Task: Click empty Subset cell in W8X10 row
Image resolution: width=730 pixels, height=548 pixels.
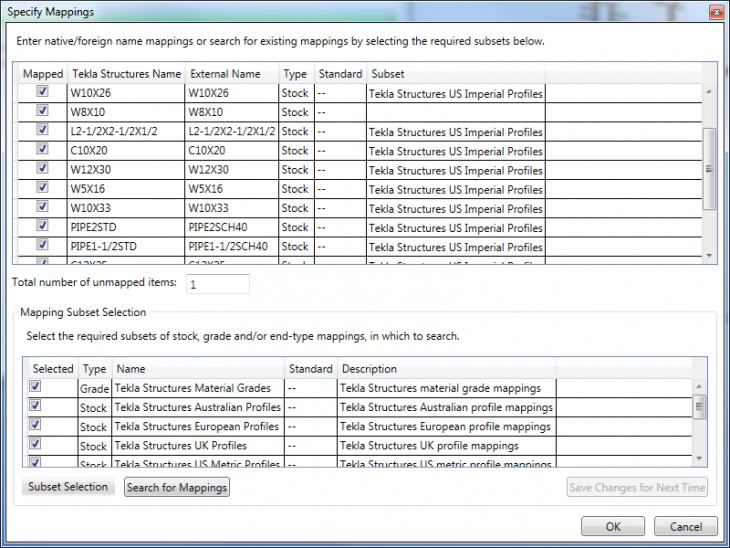Action: tap(456, 112)
